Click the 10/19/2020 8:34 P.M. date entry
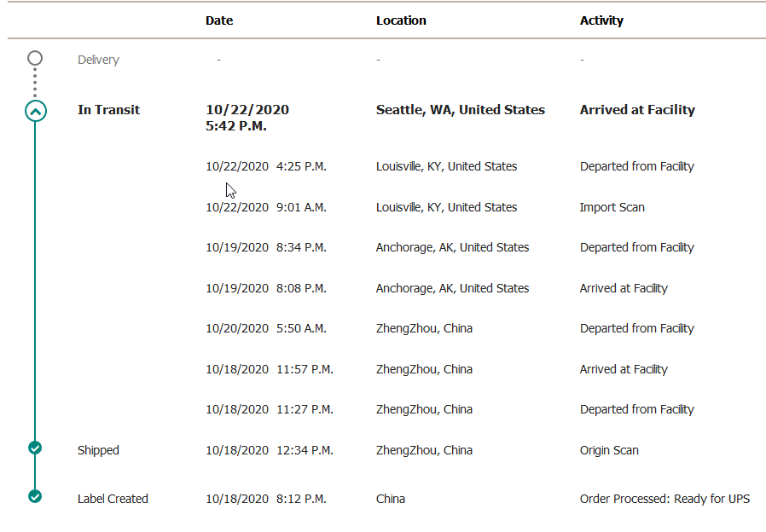 click(x=266, y=247)
